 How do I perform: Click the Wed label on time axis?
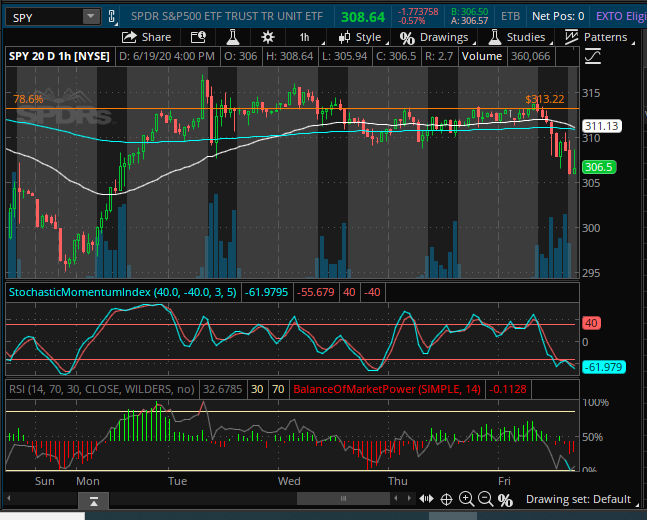coord(289,481)
